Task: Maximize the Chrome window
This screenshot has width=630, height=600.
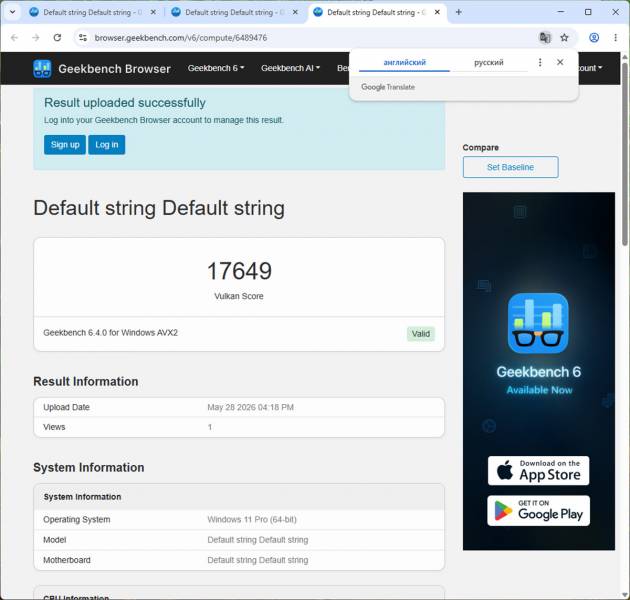Action: (588, 12)
